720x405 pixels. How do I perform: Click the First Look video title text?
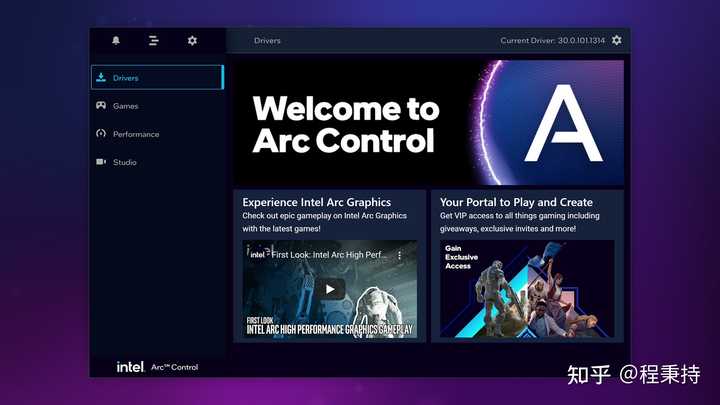329,254
